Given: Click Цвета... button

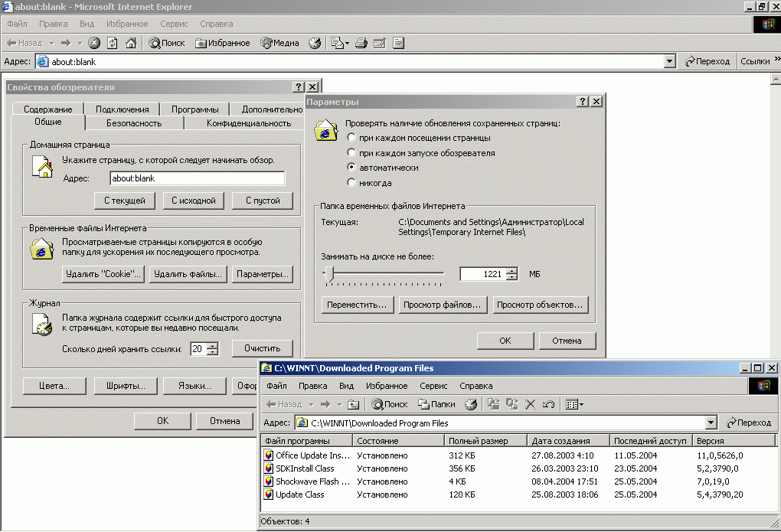Looking at the screenshot, I should pos(54,386).
